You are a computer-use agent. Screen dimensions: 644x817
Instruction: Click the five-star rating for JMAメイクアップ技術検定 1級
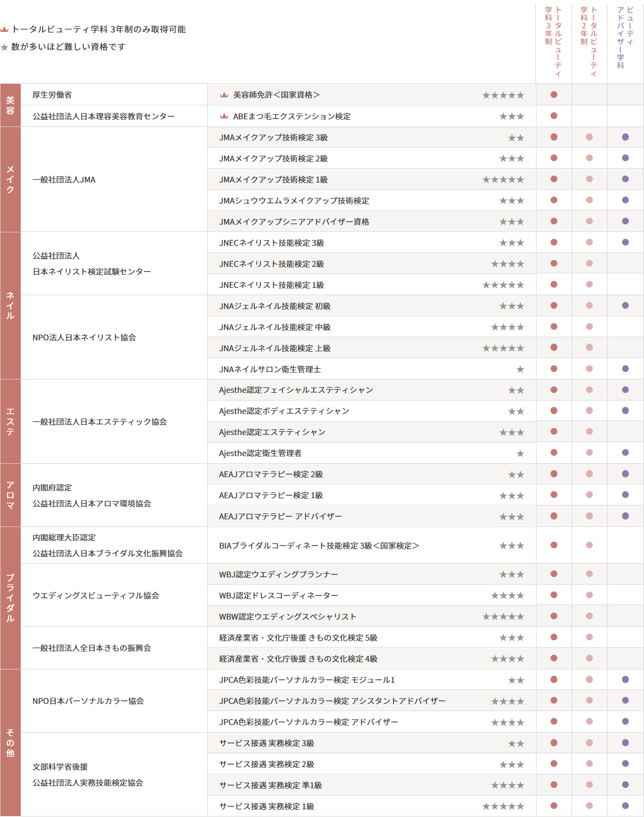click(x=503, y=179)
